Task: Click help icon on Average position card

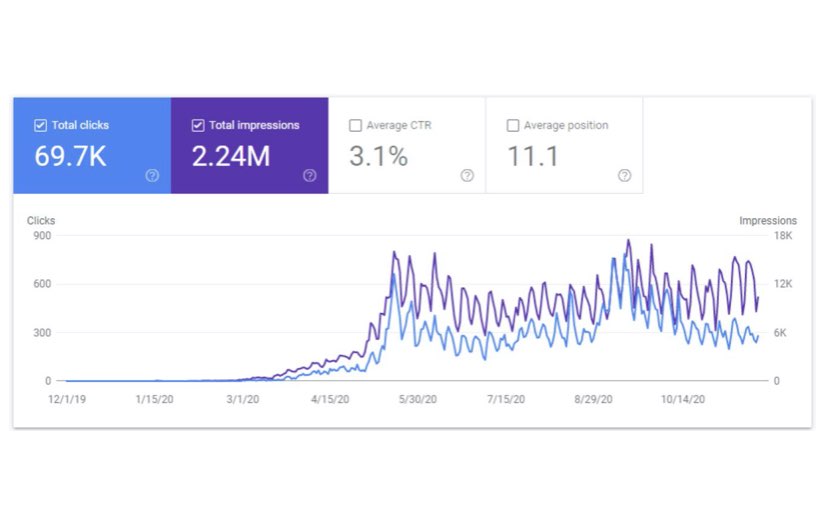Action: point(625,176)
